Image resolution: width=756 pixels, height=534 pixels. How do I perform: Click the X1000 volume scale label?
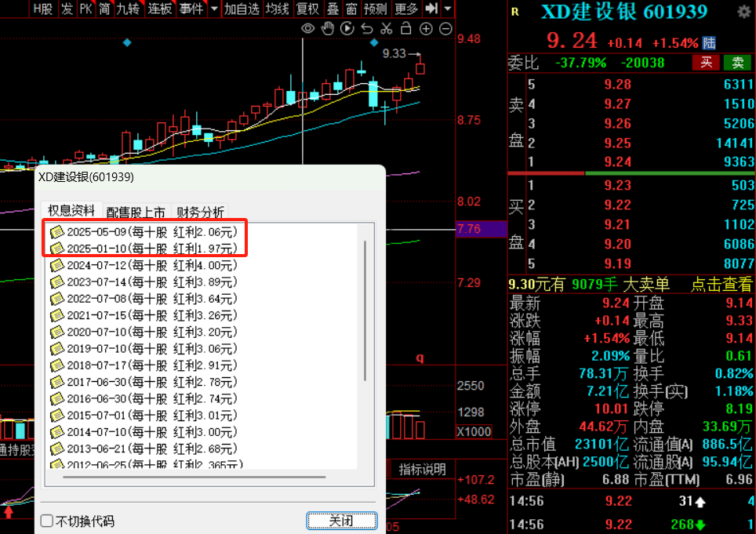474,431
